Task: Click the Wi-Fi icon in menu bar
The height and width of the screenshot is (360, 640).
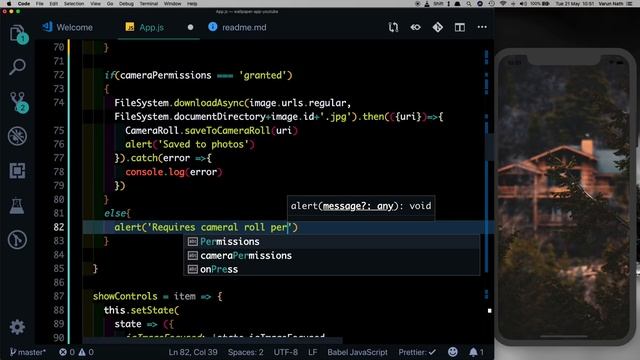Action: coord(503,4)
